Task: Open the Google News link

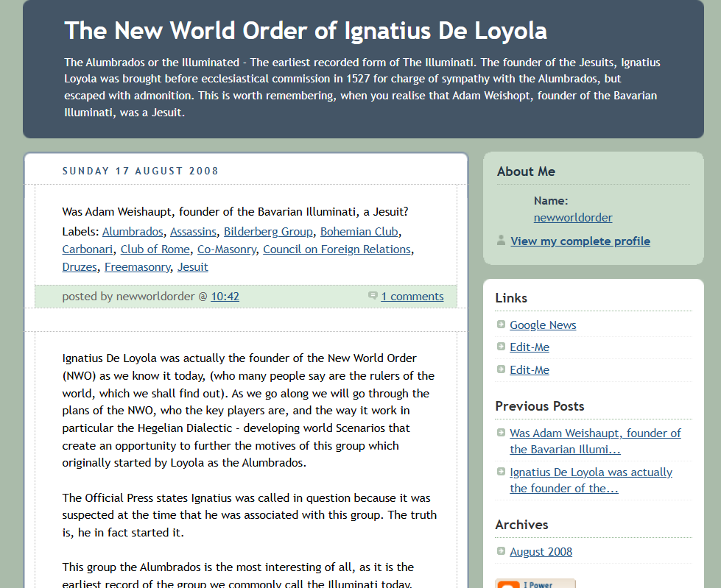Action: pyautogui.click(x=543, y=325)
